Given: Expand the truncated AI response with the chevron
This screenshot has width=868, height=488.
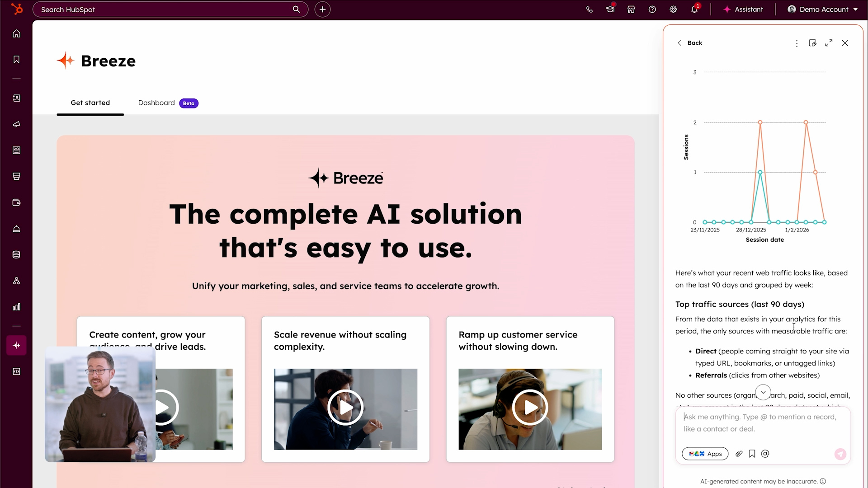Looking at the screenshot, I should [x=763, y=392].
